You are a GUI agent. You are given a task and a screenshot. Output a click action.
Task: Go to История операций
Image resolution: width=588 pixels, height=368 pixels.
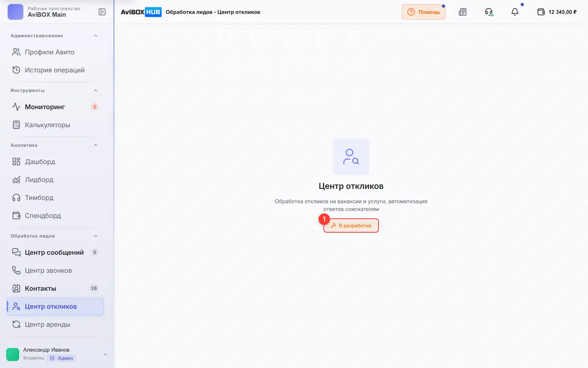pos(55,70)
